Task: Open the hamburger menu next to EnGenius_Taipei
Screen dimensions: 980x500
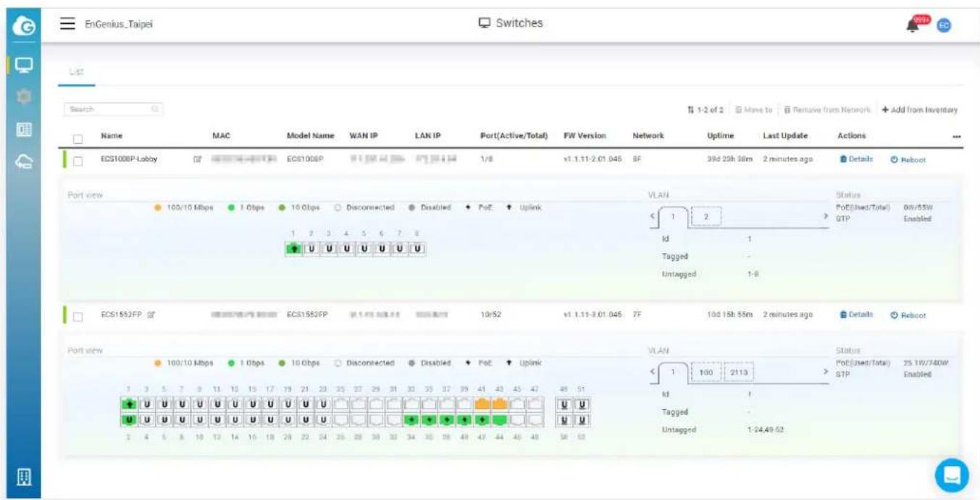Action: coord(67,24)
